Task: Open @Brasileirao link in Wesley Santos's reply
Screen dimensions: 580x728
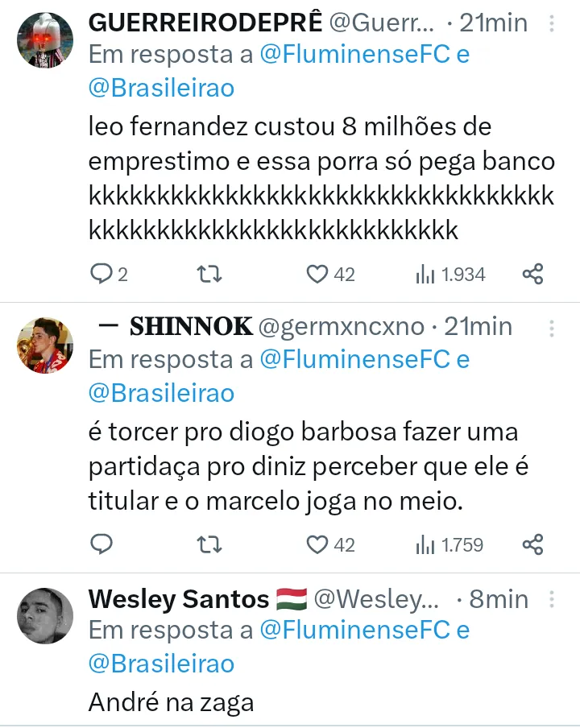Action: pos(161,664)
